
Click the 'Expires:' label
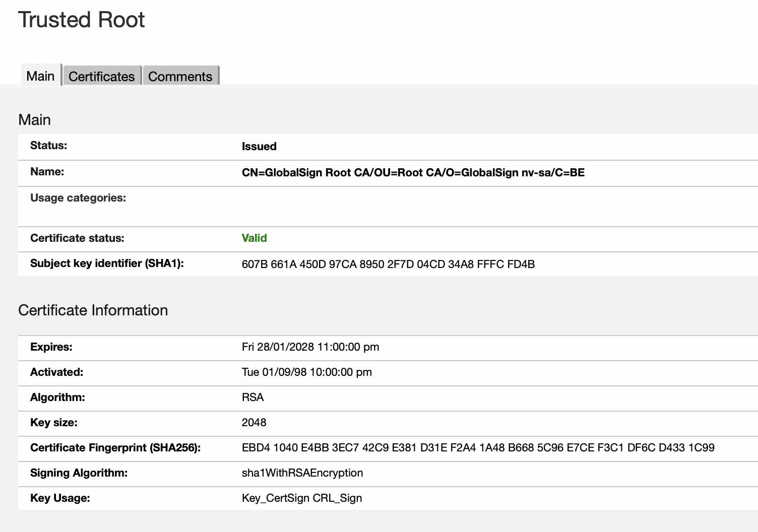tap(51, 347)
